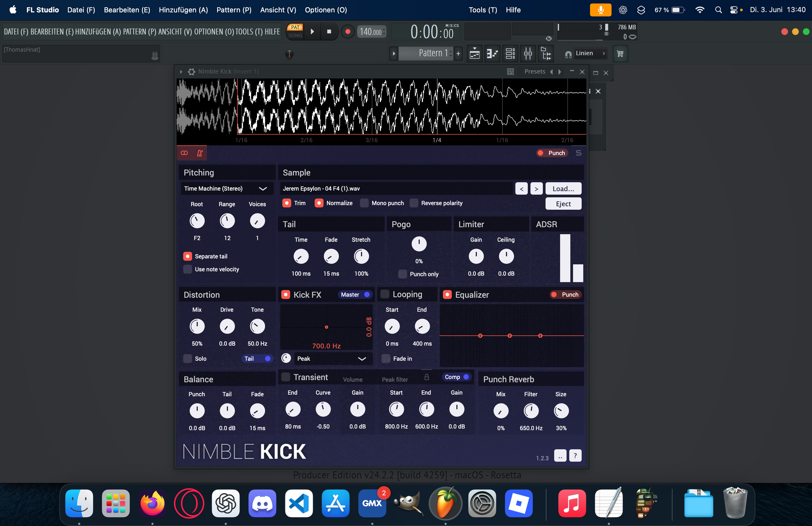This screenshot has width=812, height=526.
Task: Open the Piano roll icon
Action: [492, 54]
